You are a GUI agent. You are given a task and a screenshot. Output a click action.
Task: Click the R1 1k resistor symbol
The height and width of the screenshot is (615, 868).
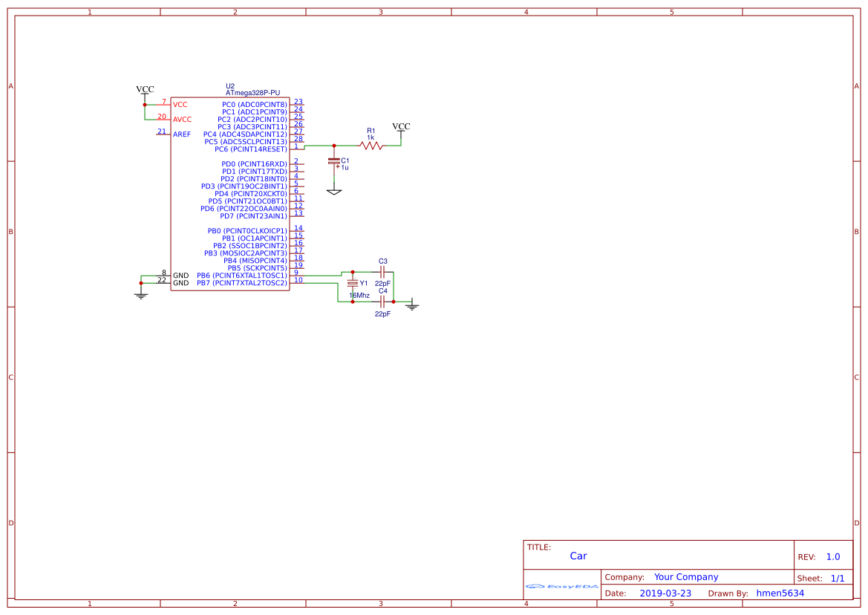point(371,146)
